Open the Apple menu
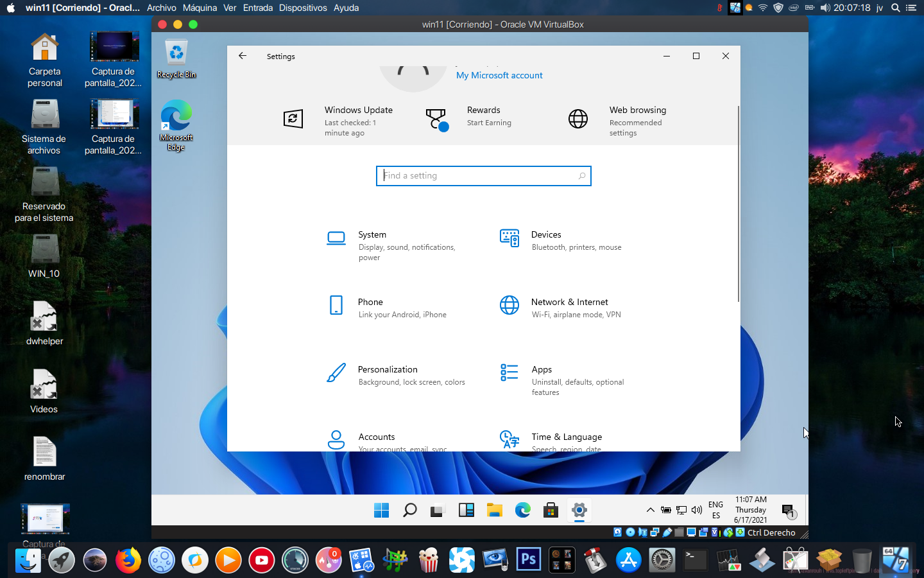 (10, 8)
